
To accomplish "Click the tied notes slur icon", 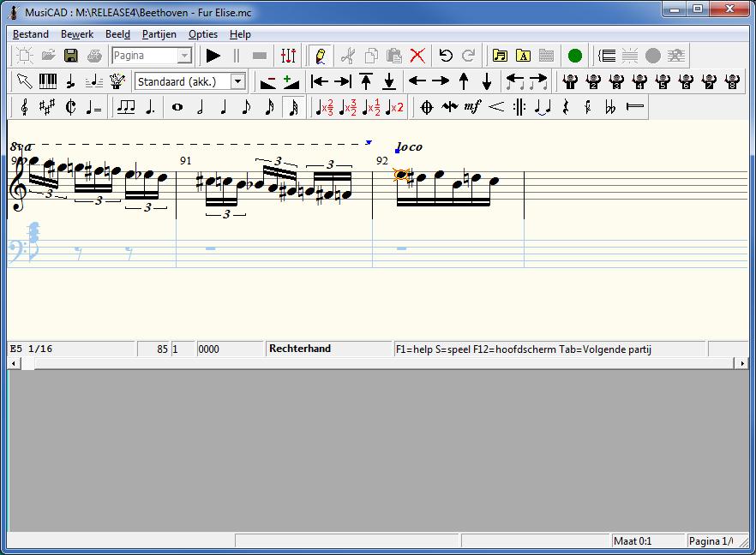I will tap(543, 107).
